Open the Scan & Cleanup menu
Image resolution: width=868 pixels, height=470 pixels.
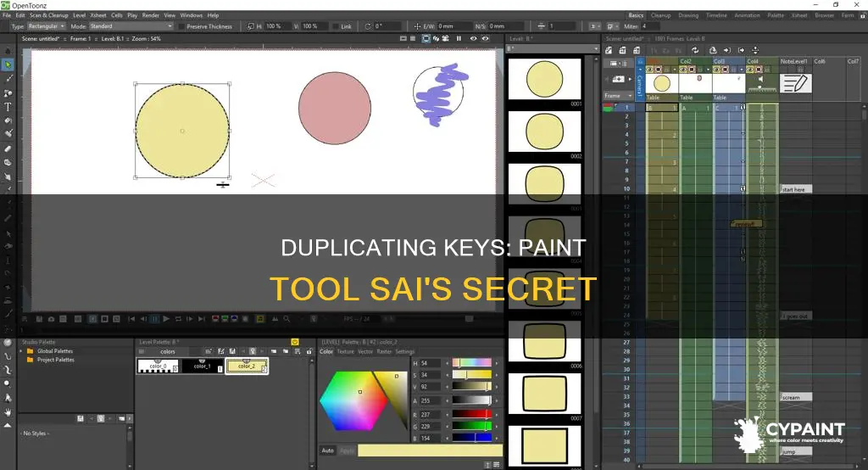coord(48,15)
